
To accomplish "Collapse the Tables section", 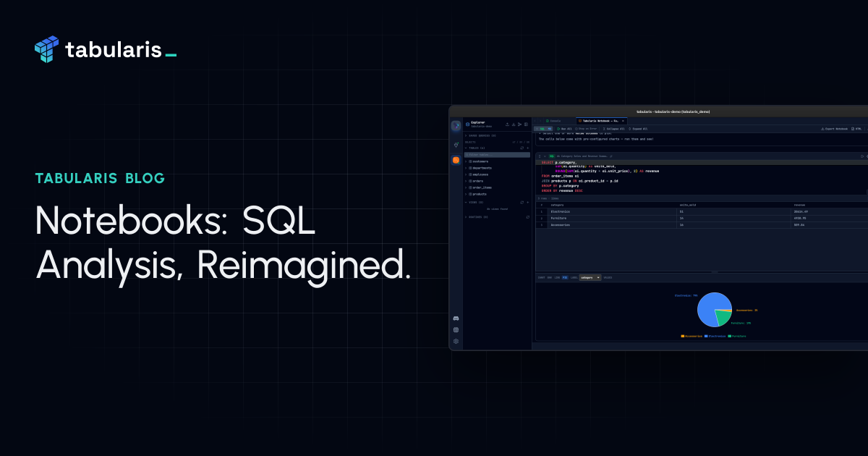I will (466, 148).
